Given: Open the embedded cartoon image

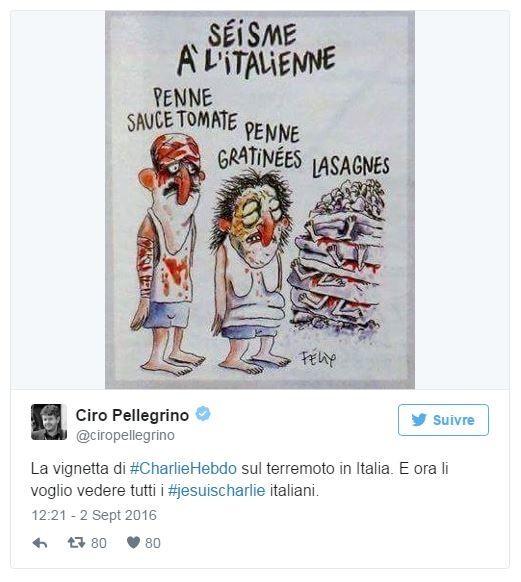Looking at the screenshot, I should tap(260, 200).
